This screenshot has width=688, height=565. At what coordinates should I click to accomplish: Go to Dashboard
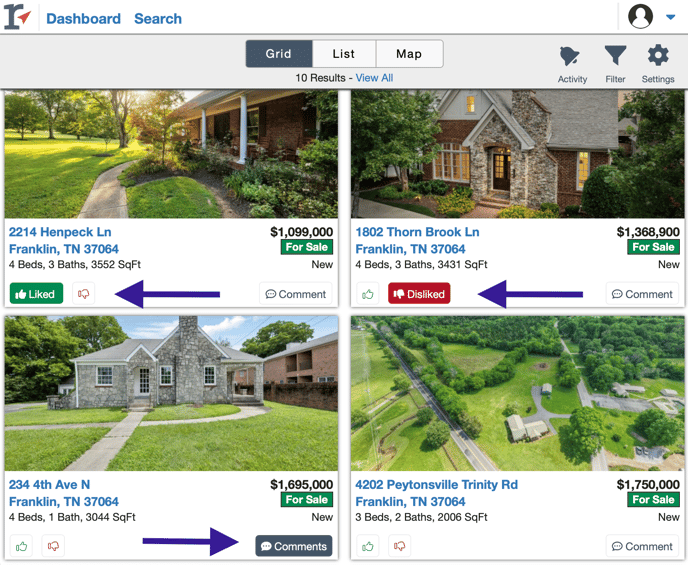(x=83, y=18)
